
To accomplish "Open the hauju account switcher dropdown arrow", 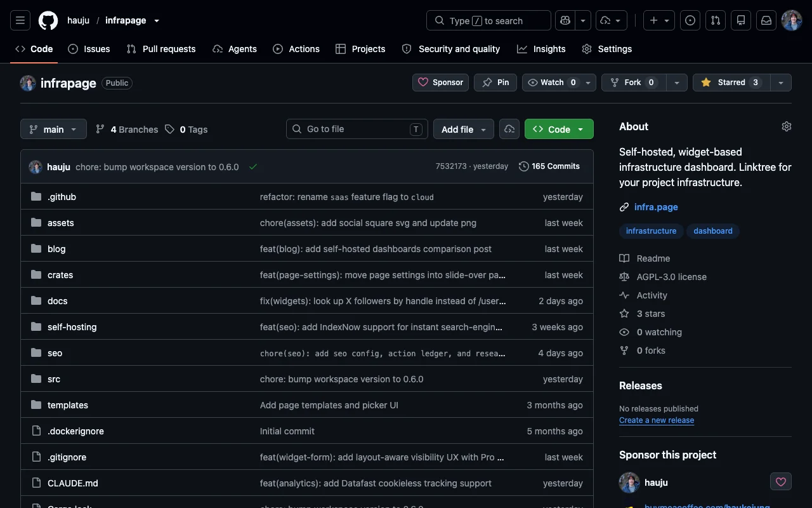I will tap(157, 20).
